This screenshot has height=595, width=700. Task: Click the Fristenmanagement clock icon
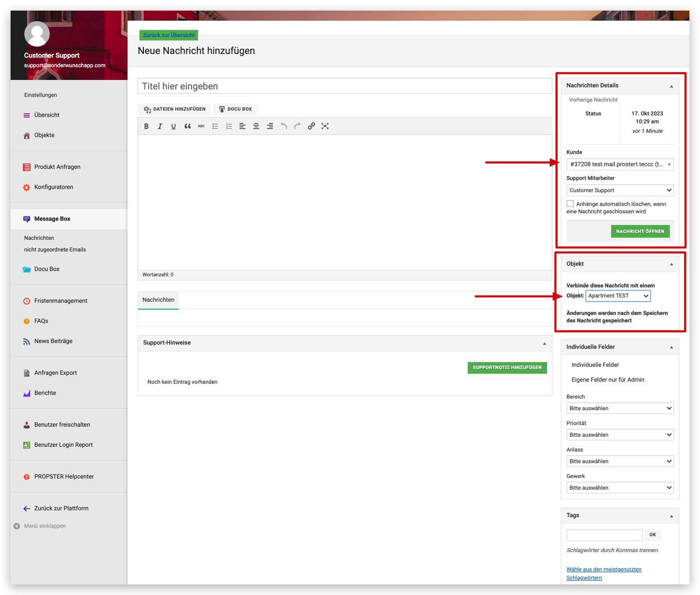26,301
